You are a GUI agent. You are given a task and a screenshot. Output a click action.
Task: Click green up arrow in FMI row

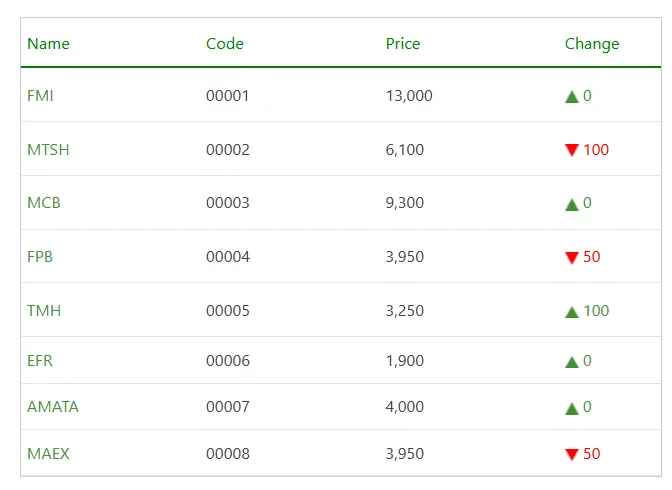pos(572,97)
